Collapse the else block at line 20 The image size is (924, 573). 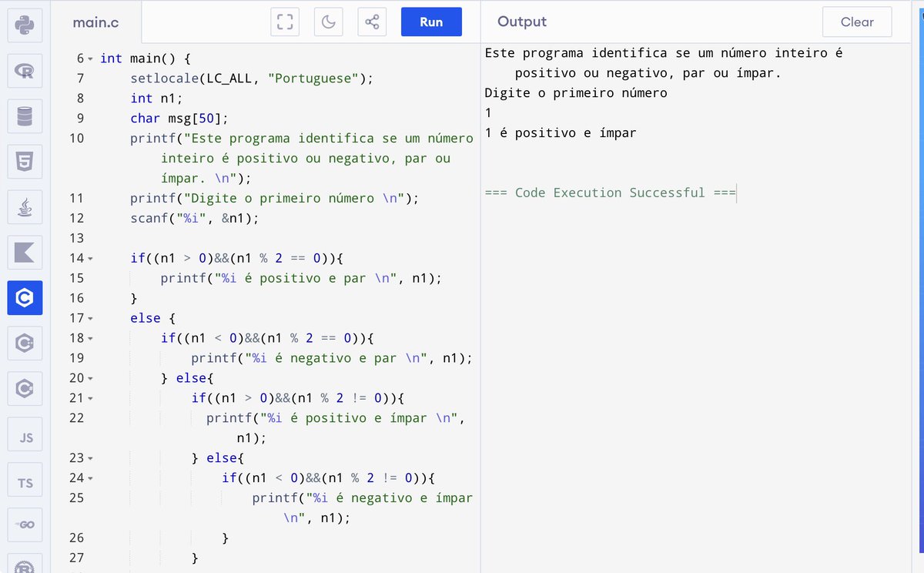coord(91,378)
